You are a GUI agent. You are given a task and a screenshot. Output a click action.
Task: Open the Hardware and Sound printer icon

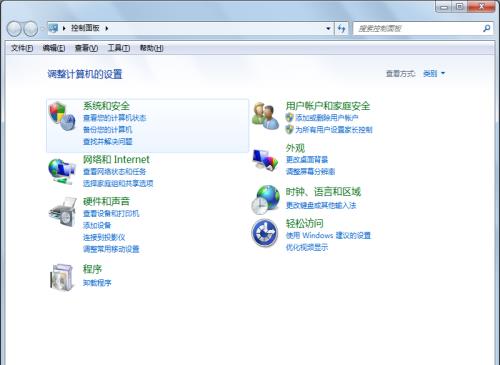[63, 212]
